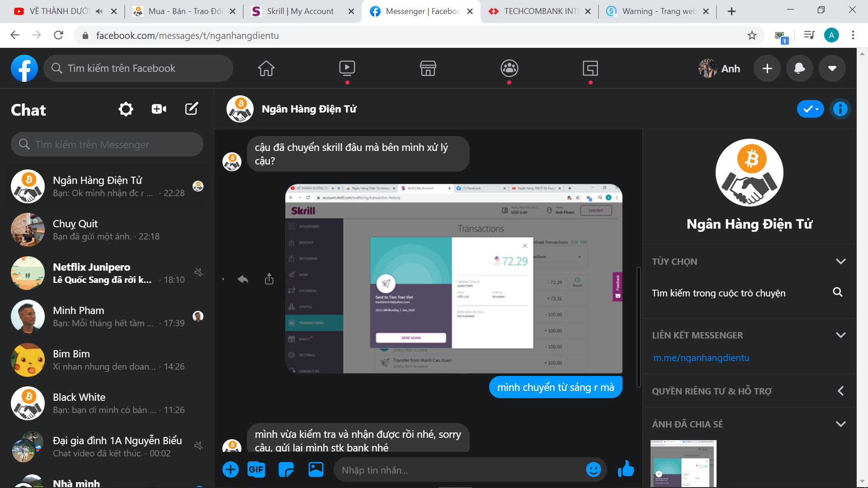
Task: Open the sticker picker
Action: pos(286,469)
